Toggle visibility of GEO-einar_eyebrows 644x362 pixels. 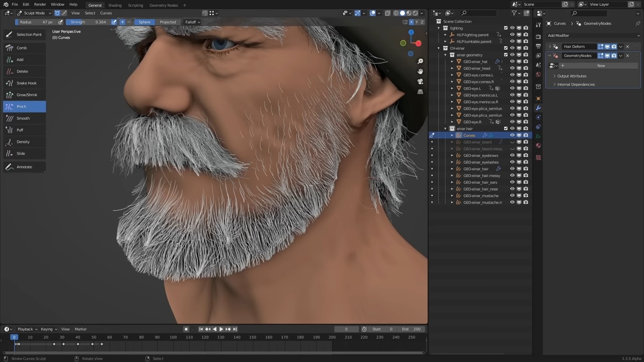coord(512,155)
